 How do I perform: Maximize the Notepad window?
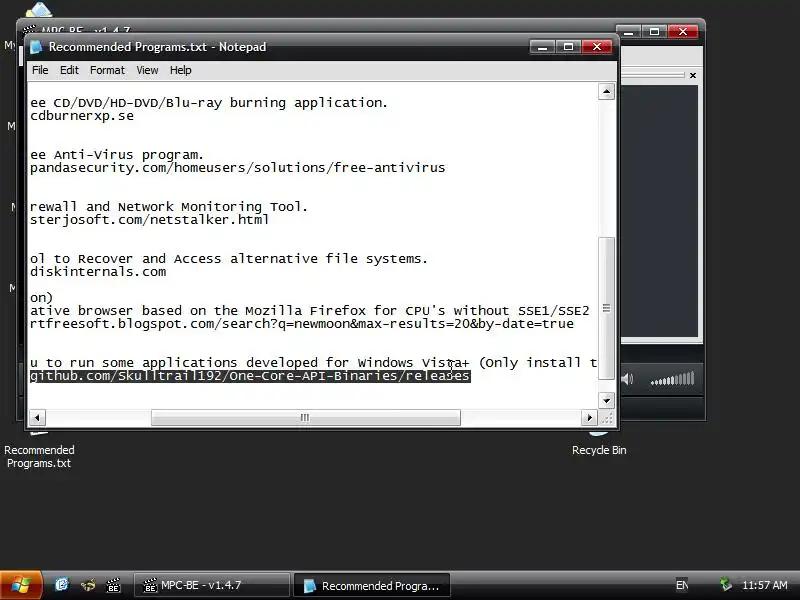pos(568,47)
